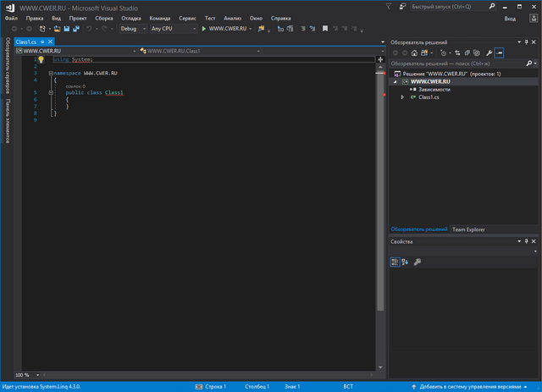The image size is (542, 392).
Task: Switch to the Team Explorer tab
Action: pos(468,229)
